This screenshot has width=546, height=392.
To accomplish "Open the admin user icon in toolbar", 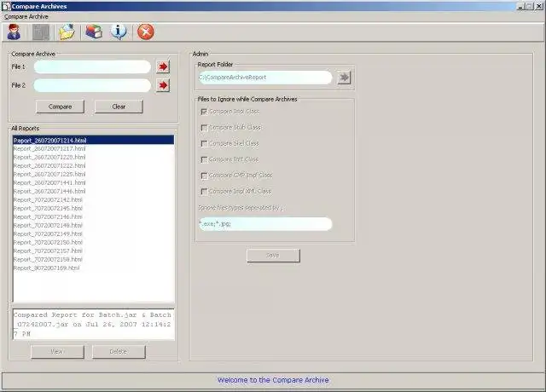I will pyautogui.click(x=14, y=32).
